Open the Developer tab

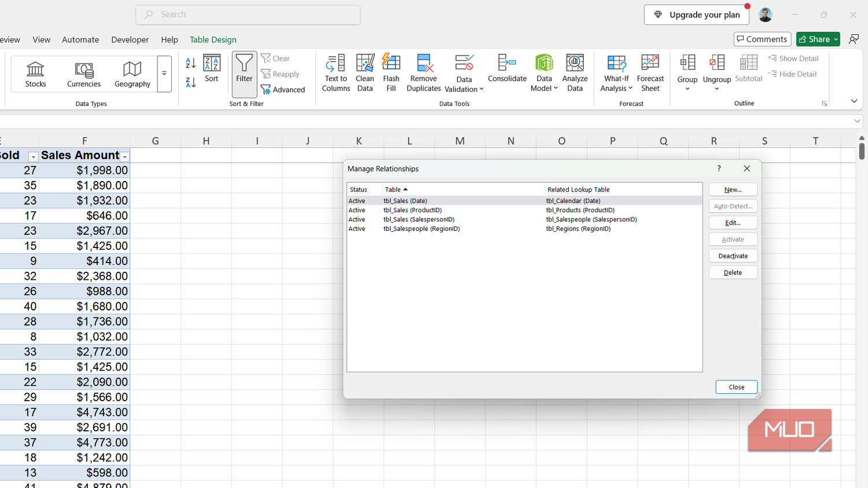pos(130,39)
